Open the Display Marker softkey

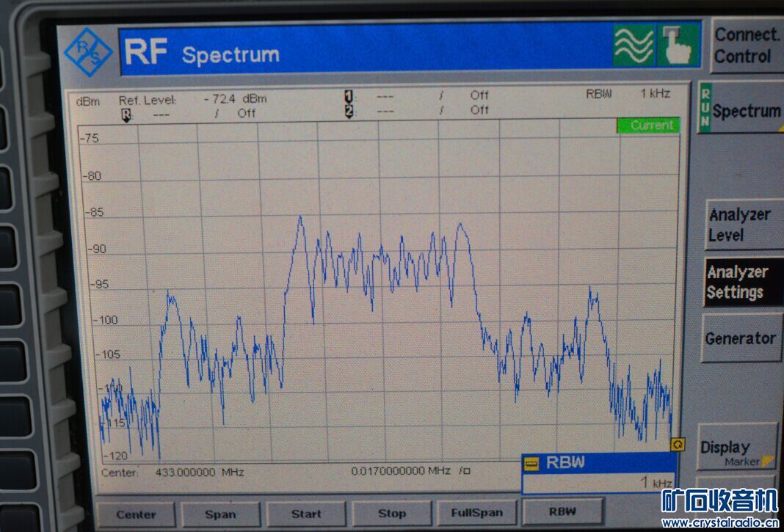click(737, 448)
